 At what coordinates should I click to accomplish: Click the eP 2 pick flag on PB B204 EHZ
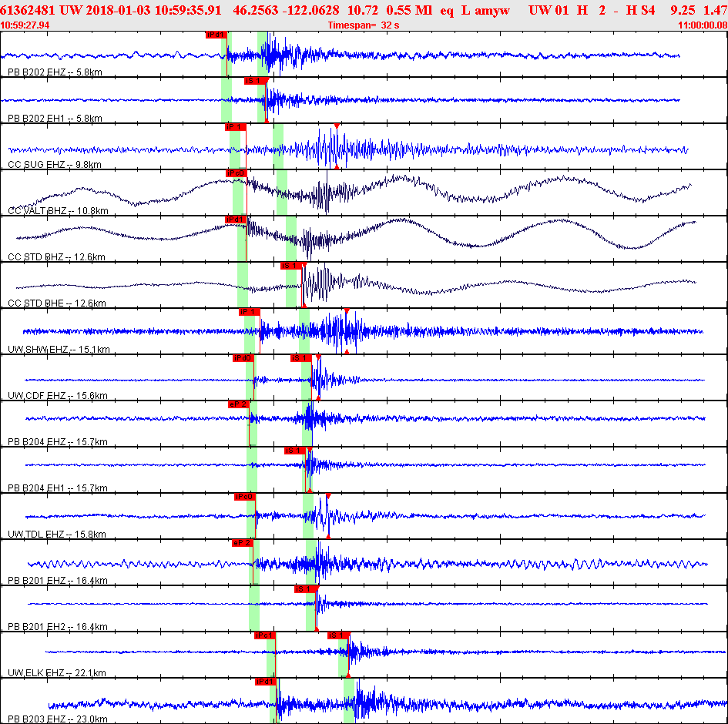coord(239,404)
